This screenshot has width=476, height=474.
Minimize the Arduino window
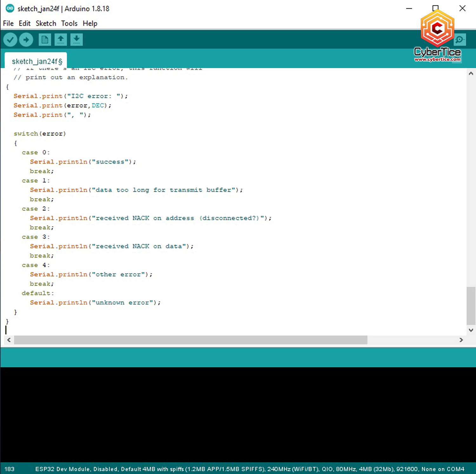[x=409, y=9]
